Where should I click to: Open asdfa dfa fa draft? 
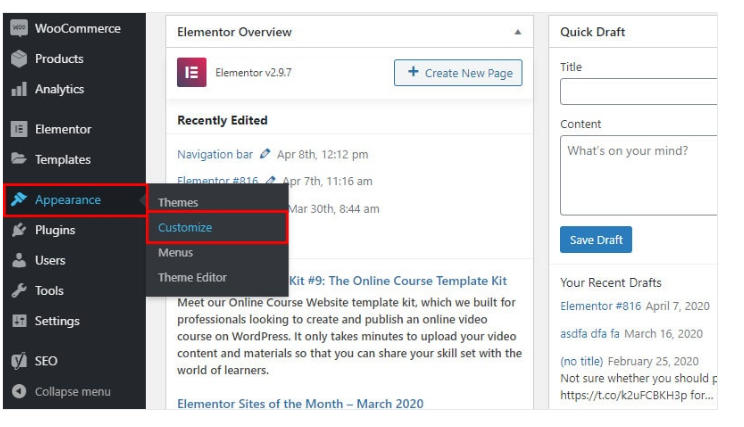click(x=590, y=334)
